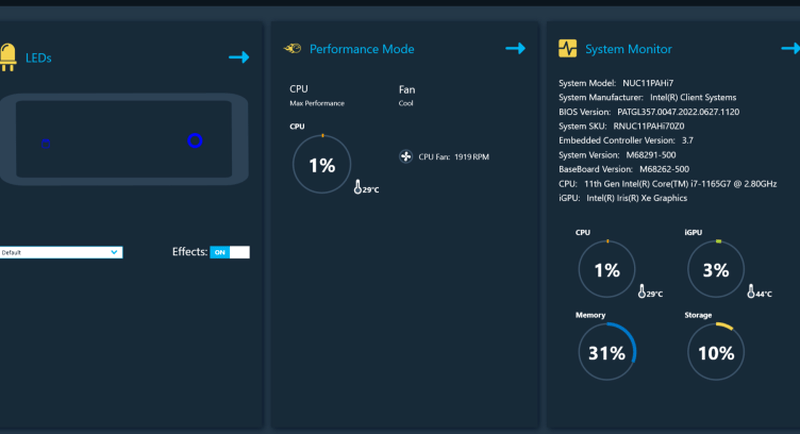Click the 44°C iGPU temperature reading
The width and height of the screenshot is (800, 434).
click(764, 294)
